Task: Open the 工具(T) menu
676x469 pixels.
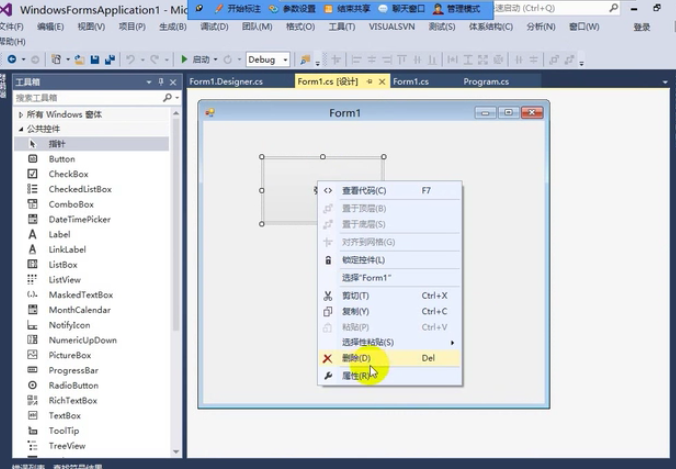Action: click(342, 27)
